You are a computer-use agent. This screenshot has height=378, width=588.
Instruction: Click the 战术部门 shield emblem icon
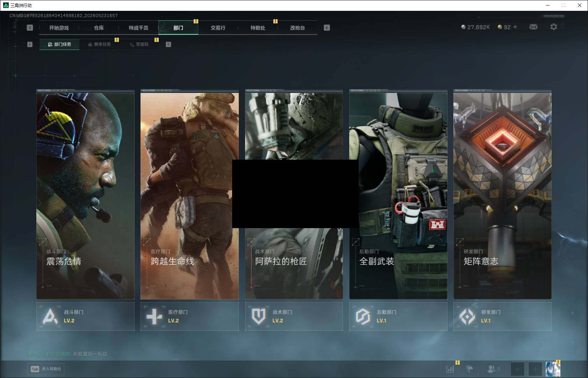coord(259,316)
